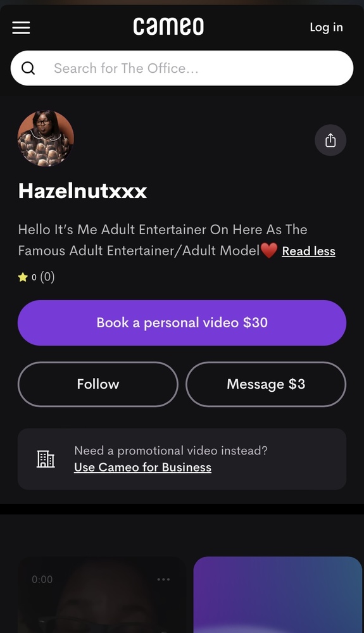
Task: Focus the Search for The Office field
Action: 182,68
